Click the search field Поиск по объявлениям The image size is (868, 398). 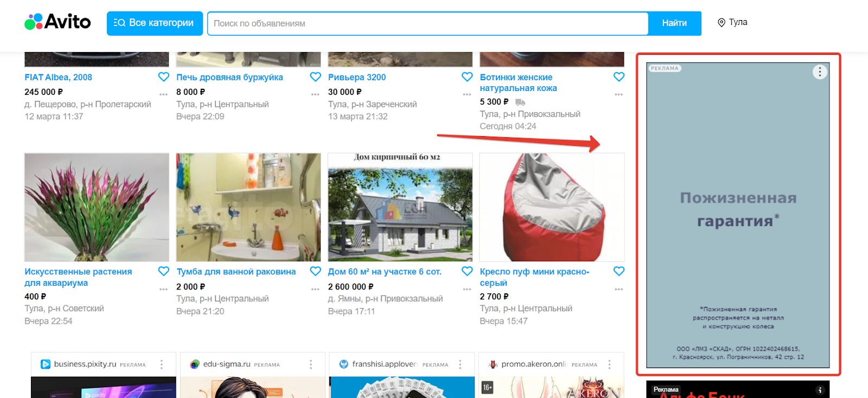427,23
